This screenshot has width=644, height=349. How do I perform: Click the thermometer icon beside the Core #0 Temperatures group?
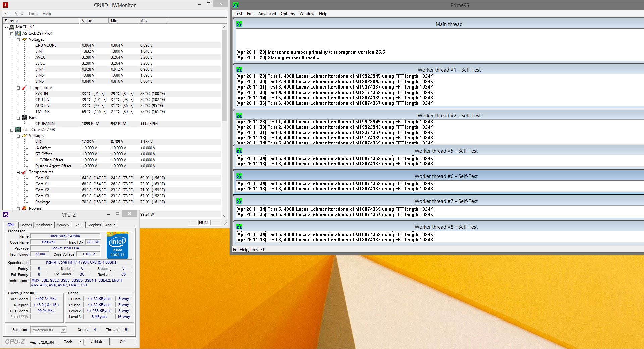[24, 172]
